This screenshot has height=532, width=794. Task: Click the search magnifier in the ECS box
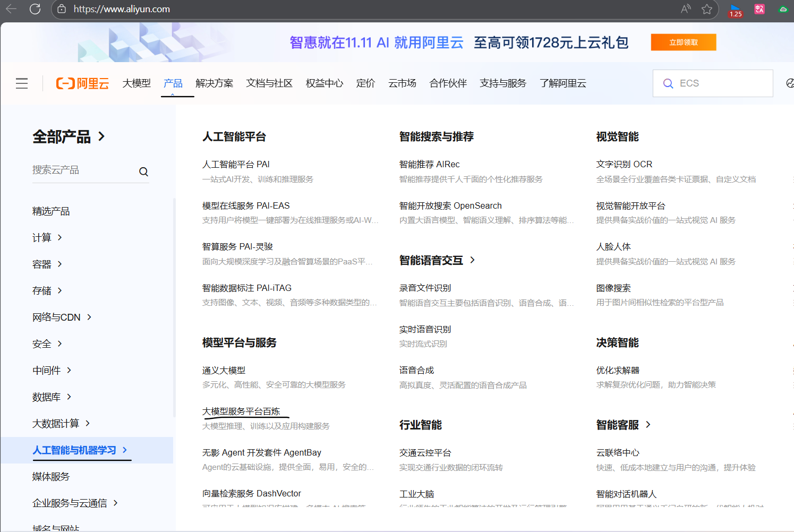click(668, 83)
